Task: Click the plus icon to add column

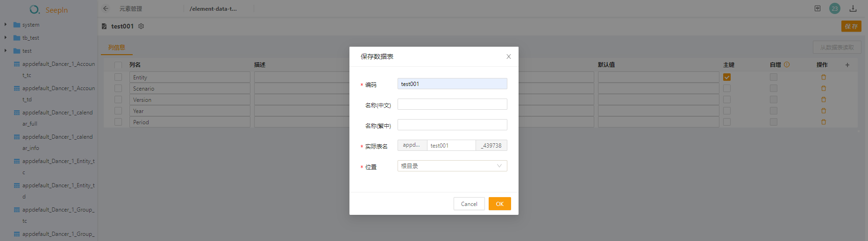Action: (847, 65)
